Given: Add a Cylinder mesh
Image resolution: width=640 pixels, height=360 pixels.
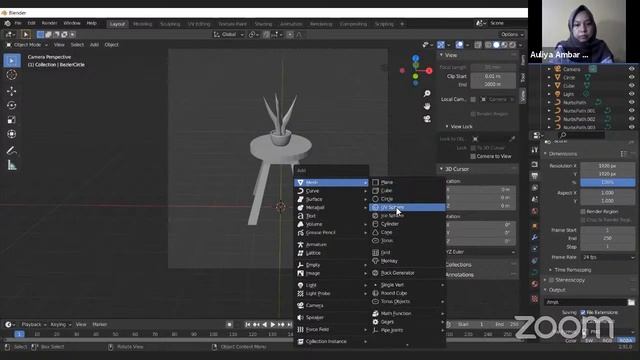Looking at the screenshot, I should tap(407, 224).
